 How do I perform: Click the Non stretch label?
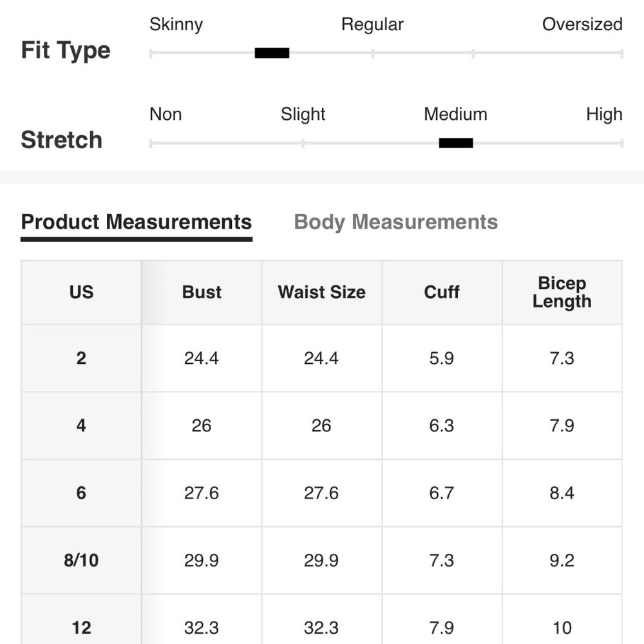pos(166,114)
